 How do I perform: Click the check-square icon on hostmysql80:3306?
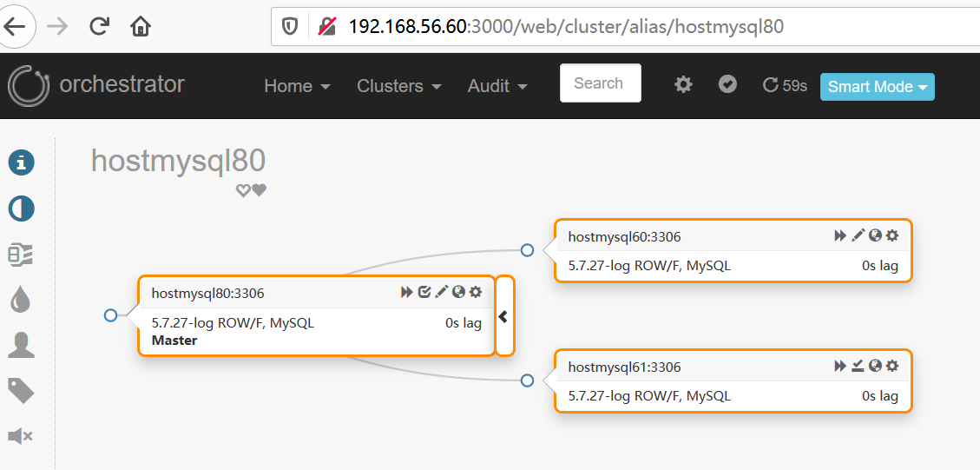[424, 292]
